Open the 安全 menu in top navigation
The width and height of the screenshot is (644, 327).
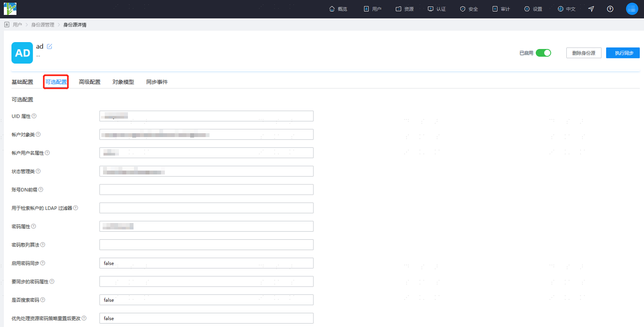(469, 9)
